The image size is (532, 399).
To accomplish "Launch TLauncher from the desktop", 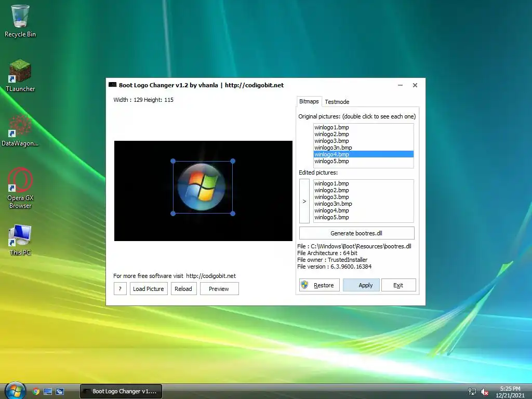I will (x=20, y=75).
